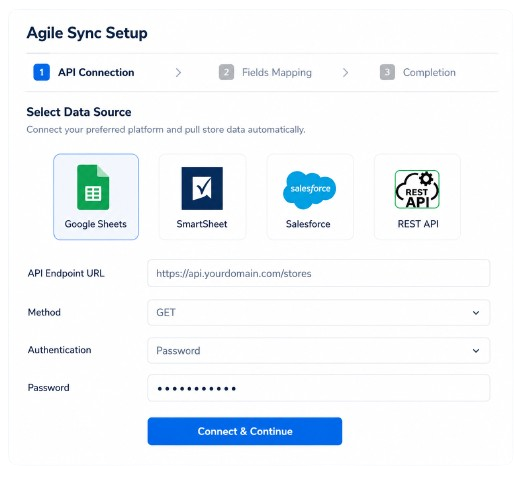Click the Connect & Continue button
523x477 pixels.
[x=245, y=431]
